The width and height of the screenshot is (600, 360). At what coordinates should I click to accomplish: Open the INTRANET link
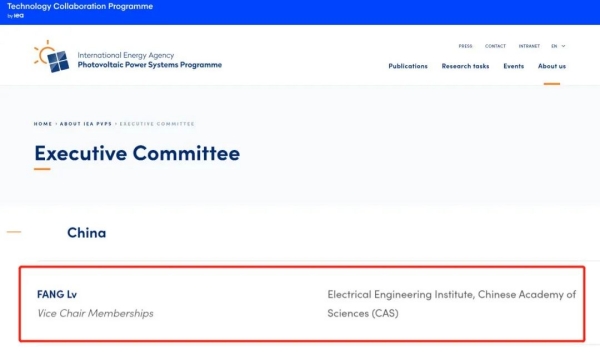529,46
